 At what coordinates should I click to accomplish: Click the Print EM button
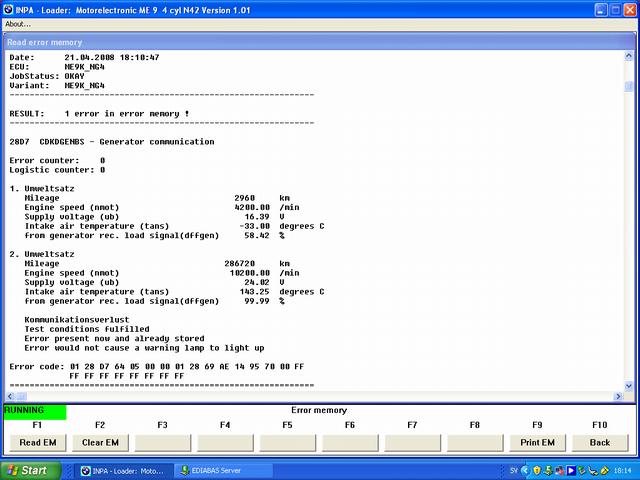(x=538, y=442)
